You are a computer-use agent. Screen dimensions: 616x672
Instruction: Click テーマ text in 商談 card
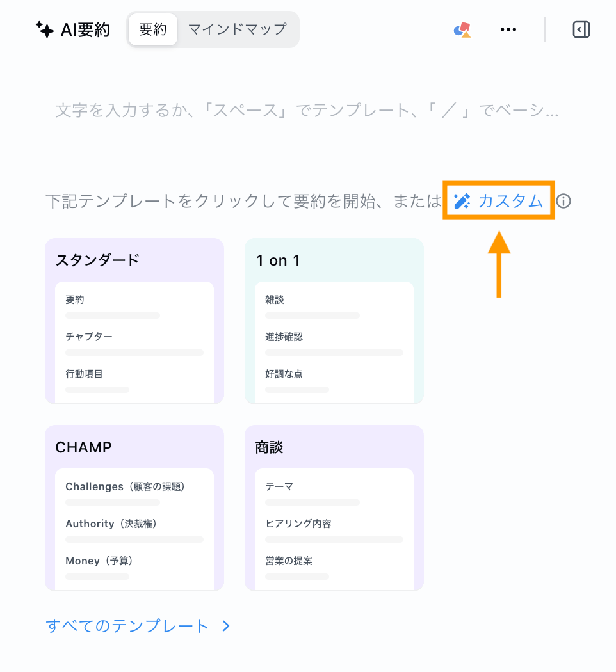tap(279, 486)
